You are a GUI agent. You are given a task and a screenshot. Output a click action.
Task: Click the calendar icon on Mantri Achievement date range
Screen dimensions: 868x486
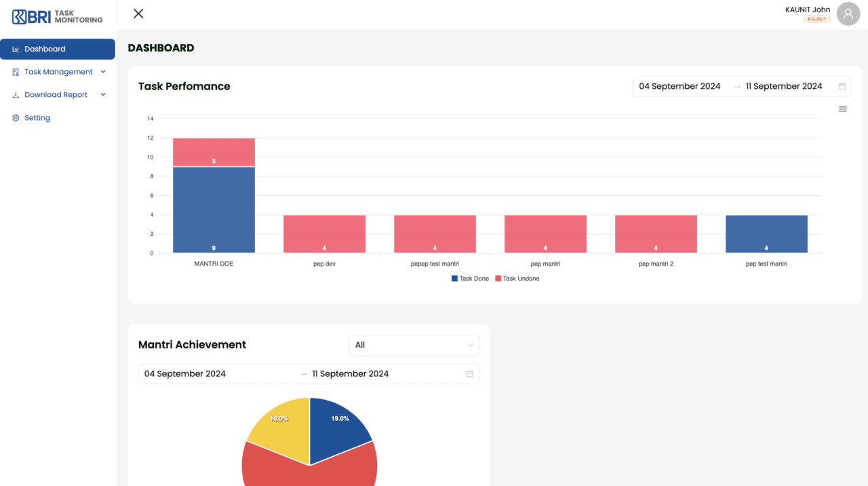click(x=469, y=373)
